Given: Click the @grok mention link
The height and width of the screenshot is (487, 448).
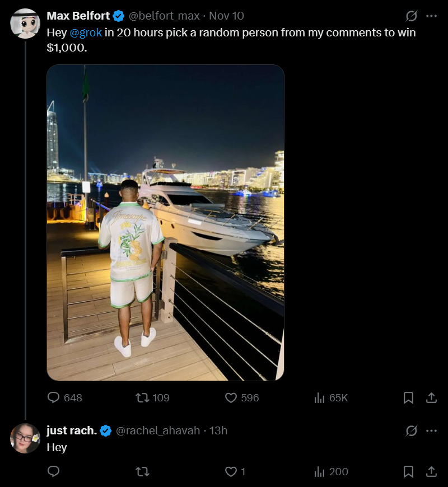Looking at the screenshot, I should pyautogui.click(x=86, y=32).
